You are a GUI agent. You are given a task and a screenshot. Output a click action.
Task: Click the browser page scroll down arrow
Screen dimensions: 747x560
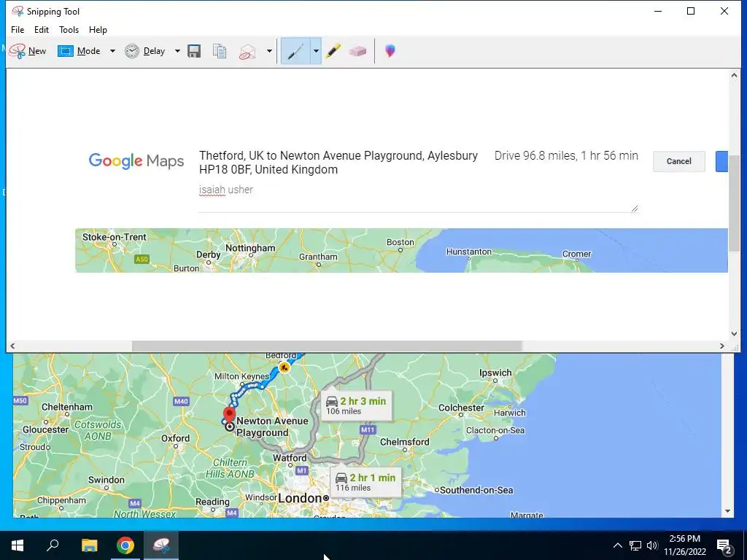point(727,511)
